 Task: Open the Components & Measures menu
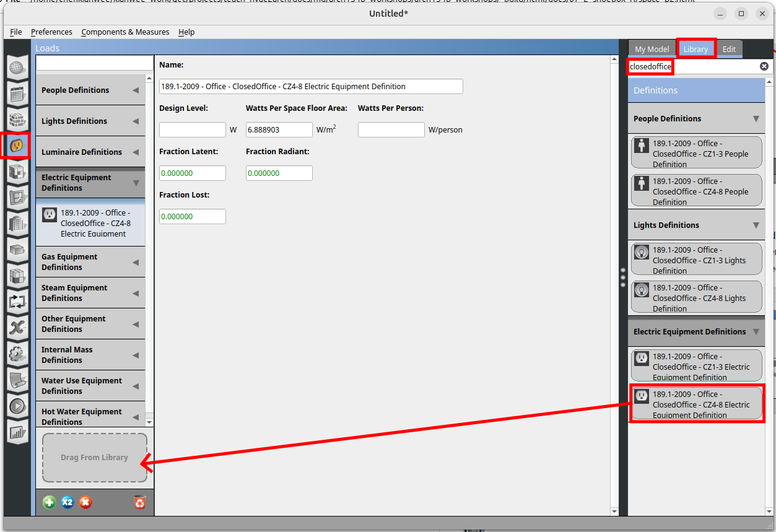pos(125,32)
